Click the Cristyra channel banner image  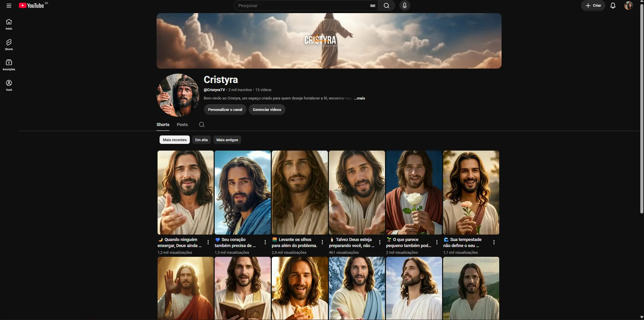coord(329,41)
